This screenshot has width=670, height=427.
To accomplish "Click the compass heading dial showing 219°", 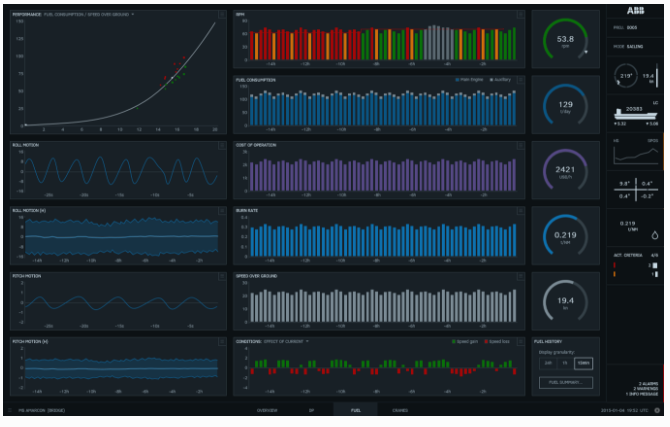I will pyautogui.click(x=627, y=76).
